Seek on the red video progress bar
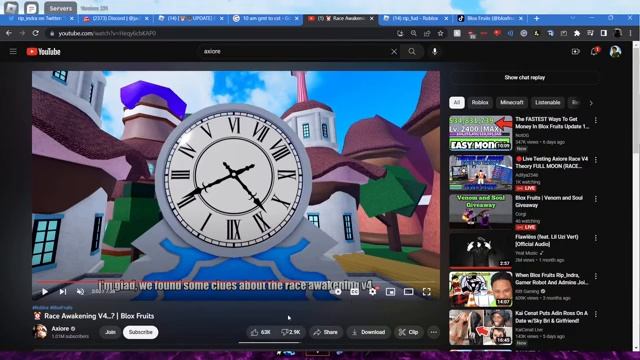 [236, 282]
